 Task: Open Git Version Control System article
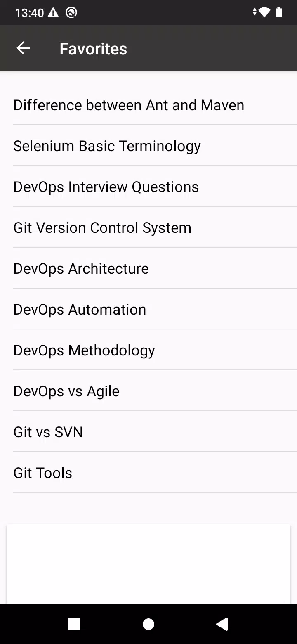pyautogui.click(x=148, y=227)
